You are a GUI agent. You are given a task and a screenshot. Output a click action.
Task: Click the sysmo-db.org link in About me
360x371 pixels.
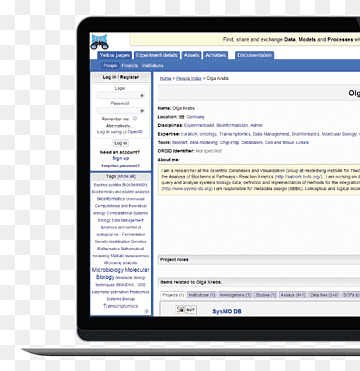(187, 189)
